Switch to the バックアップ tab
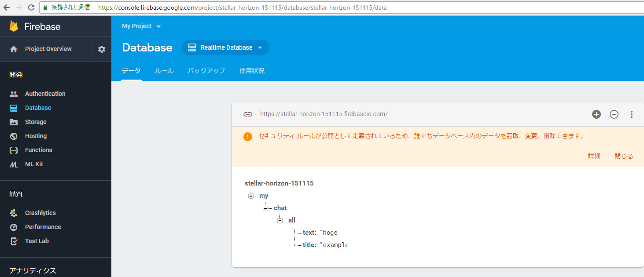Viewport: 644px width, 277px height. click(x=206, y=71)
